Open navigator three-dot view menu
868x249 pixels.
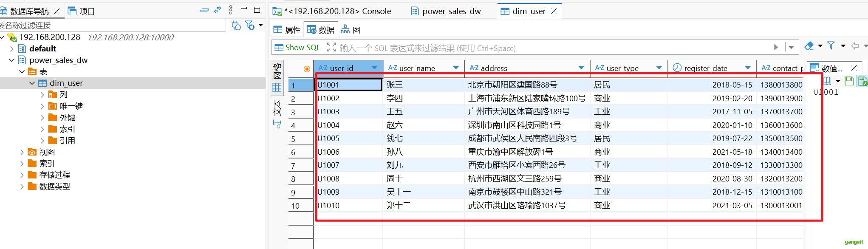tap(231, 10)
